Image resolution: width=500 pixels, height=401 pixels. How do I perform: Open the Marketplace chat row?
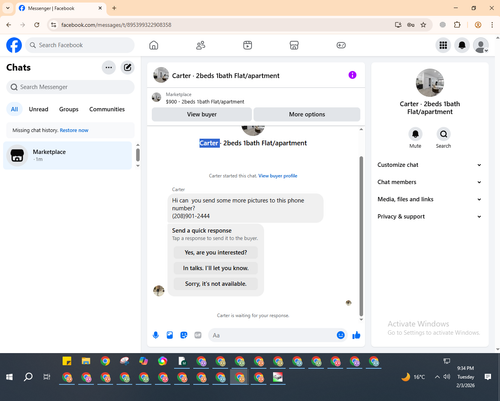[68, 155]
